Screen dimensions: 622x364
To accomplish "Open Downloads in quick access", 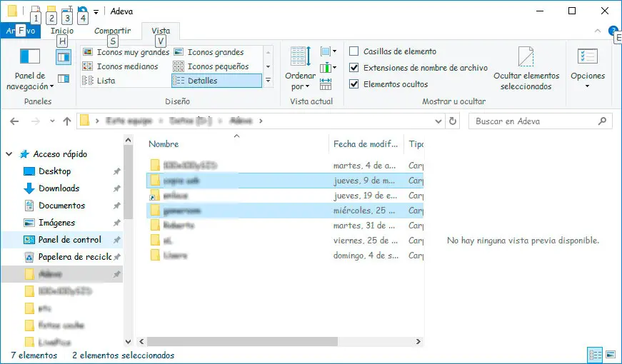I will tap(59, 188).
